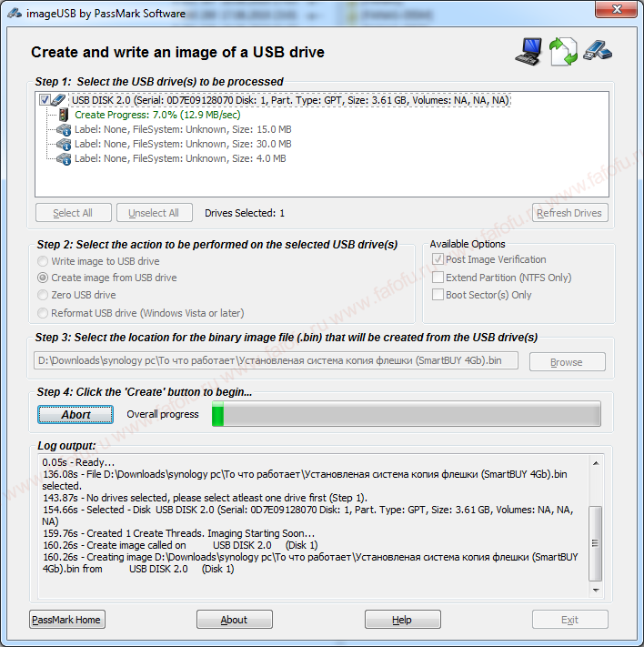The height and width of the screenshot is (647, 644).
Task: Click the 'Created 1 Create Threads' log line
Action: [178, 533]
